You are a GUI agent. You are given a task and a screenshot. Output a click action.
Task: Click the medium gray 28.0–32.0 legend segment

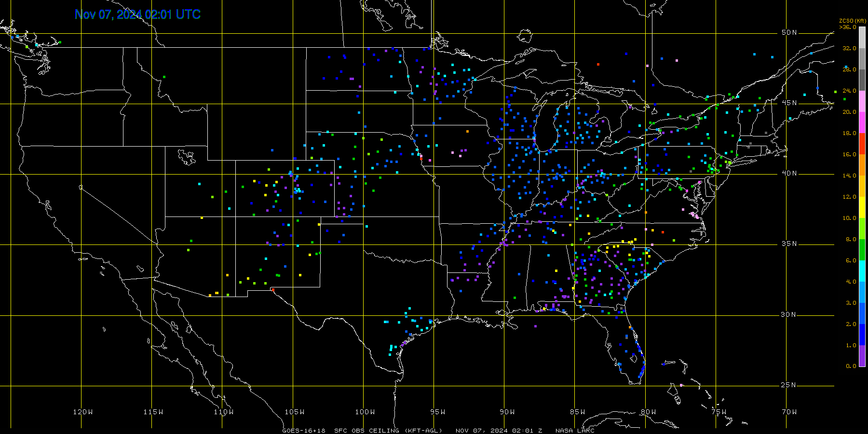pos(862,59)
